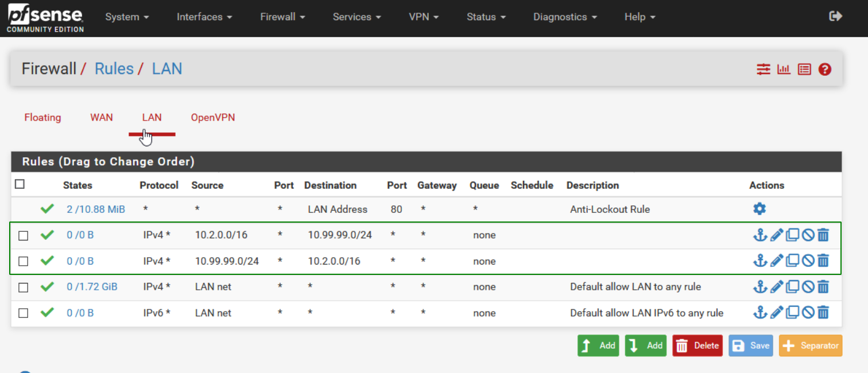The width and height of the screenshot is (868, 373).
Task: Switch to the WAN rules tab
Action: [102, 118]
